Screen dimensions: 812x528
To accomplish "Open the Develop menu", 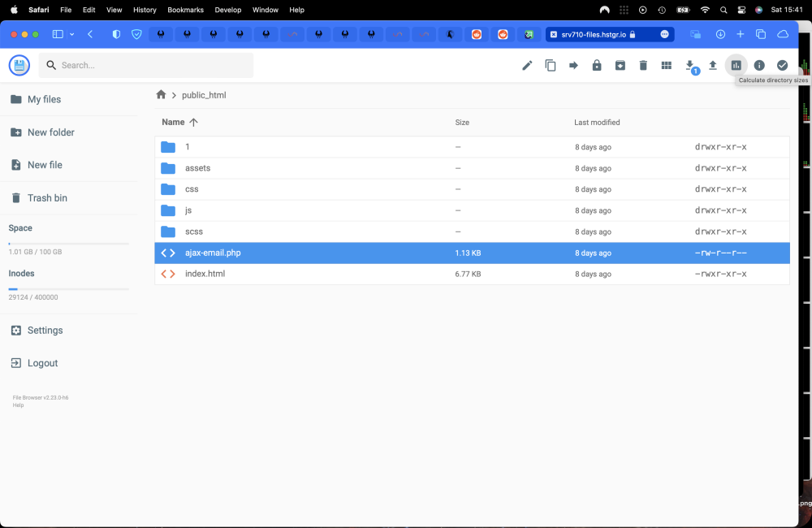I will coord(228,10).
